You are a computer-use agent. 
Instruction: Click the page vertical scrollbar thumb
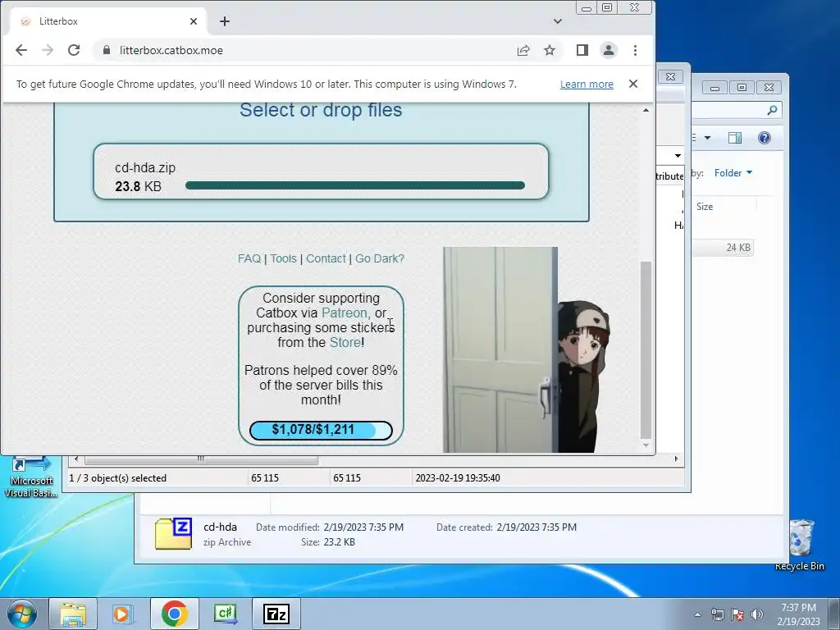pos(646,349)
